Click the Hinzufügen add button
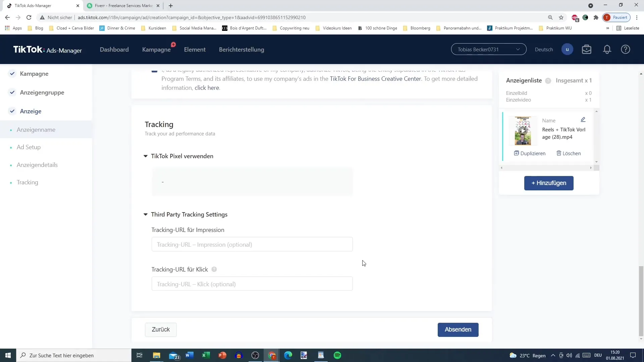The width and height of the screenshot is (644, 362). [x=548, y=183]
